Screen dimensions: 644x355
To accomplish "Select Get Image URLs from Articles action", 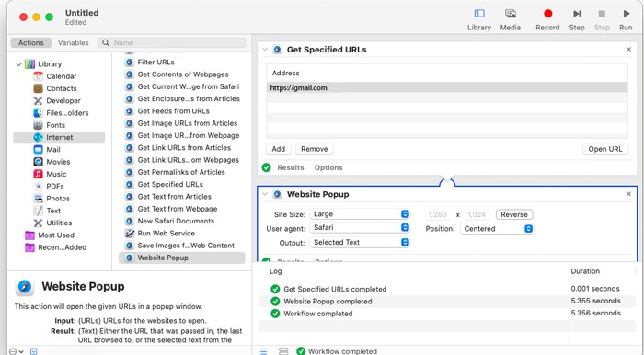I will point(188,123).
